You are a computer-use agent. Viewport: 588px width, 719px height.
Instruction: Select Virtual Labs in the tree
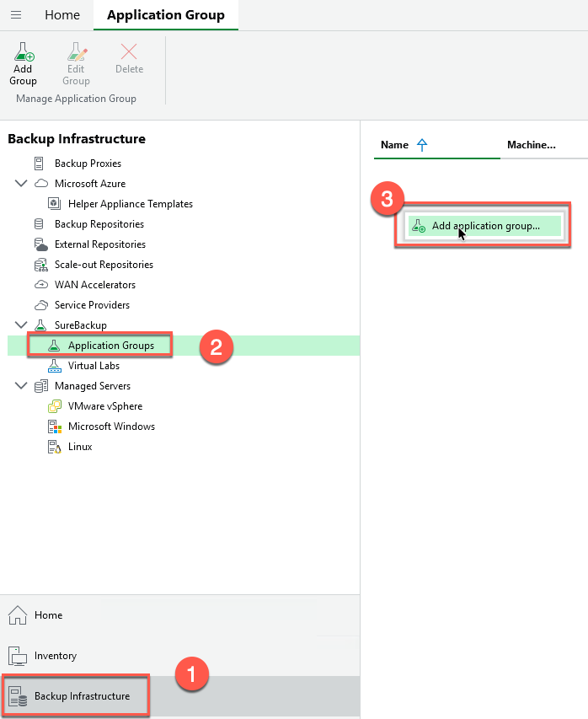click(x=94, y=366)
